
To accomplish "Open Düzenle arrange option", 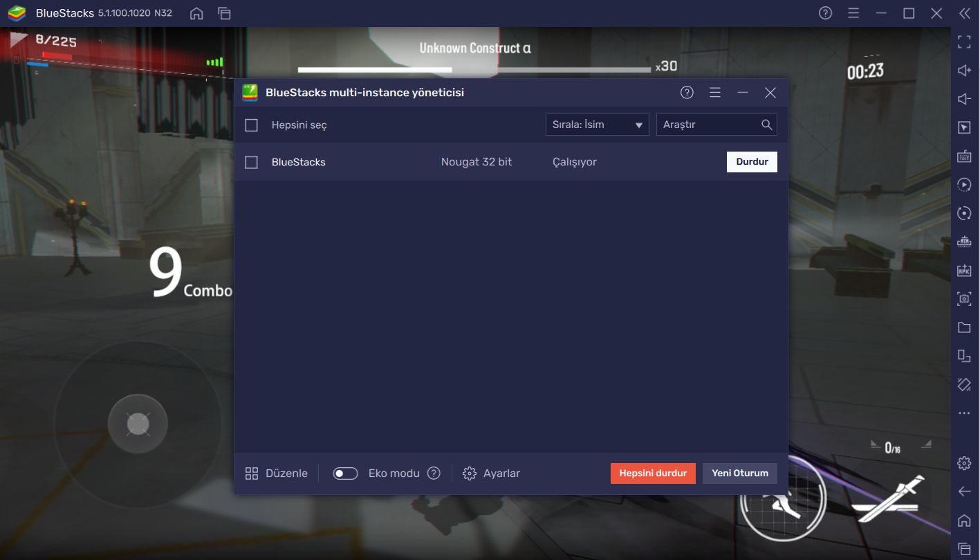I will click(x=276, y=473).
